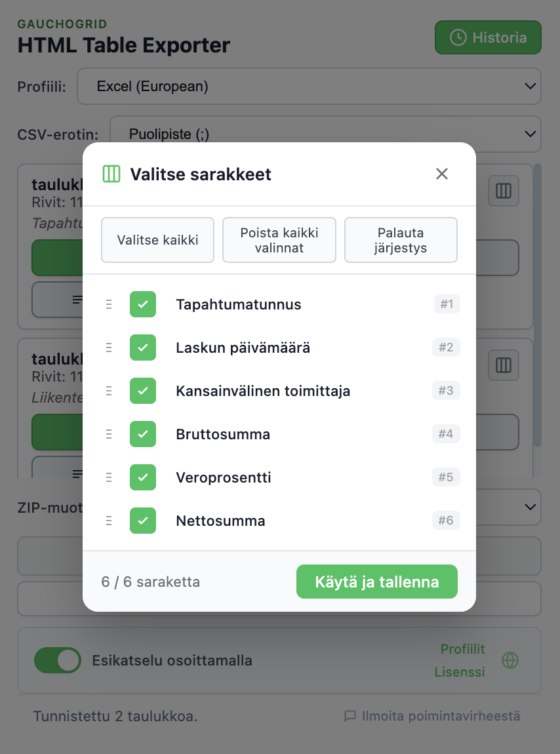This screenshot has height=754, width=560.
Task: Click Palauta järjestys to reset column order
Action: point(401,240)
